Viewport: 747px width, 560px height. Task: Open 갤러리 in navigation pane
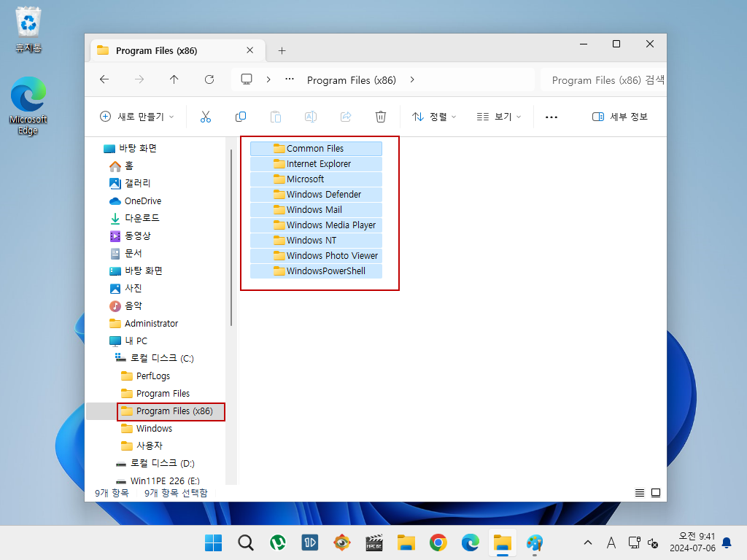130,183
